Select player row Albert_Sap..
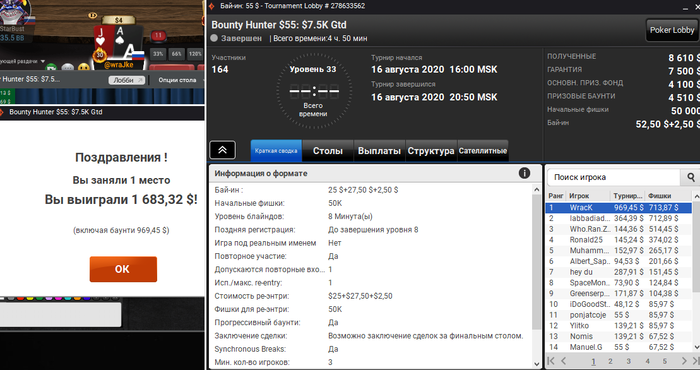The height and width of the screenshot is (370, 700). coord(618,261)
